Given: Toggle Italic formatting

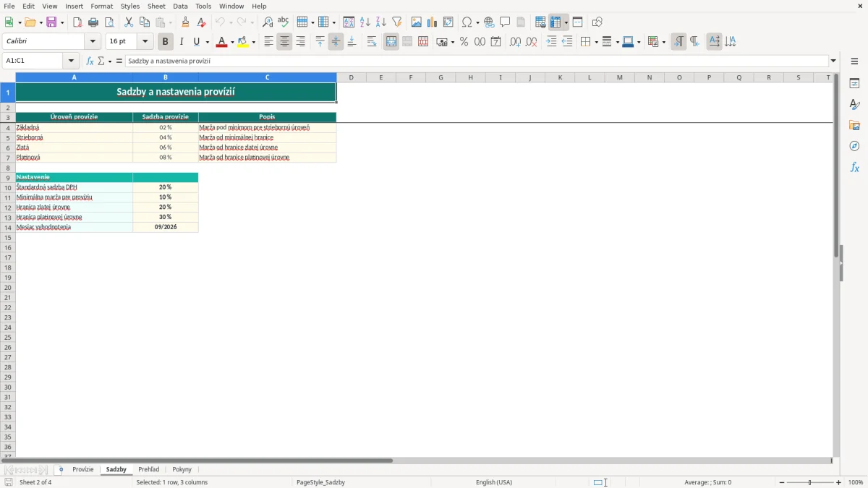Looking at the screenshot, I should 182,42.
